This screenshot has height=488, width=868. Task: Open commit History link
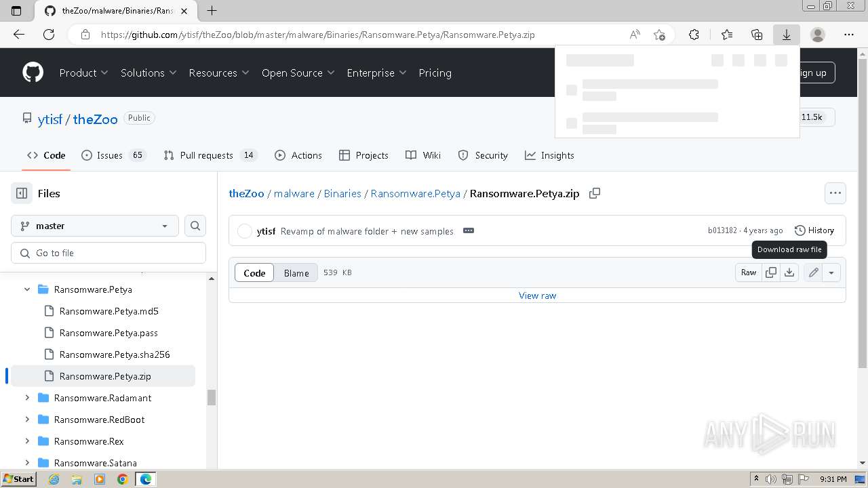[814, 230]
